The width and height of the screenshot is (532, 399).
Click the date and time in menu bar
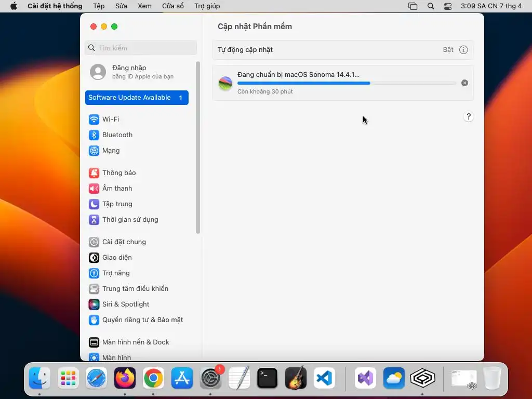pos(491,6)
